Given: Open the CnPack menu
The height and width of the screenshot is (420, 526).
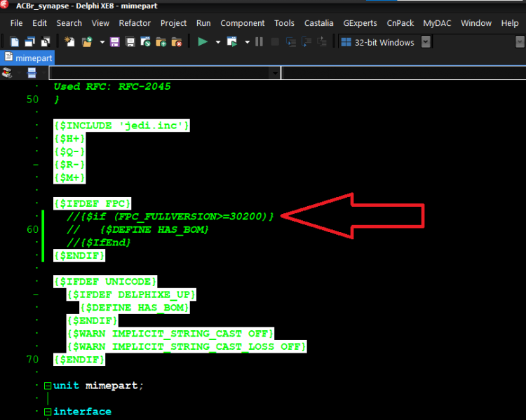Looking at the screenshot, I should [400, 23].
